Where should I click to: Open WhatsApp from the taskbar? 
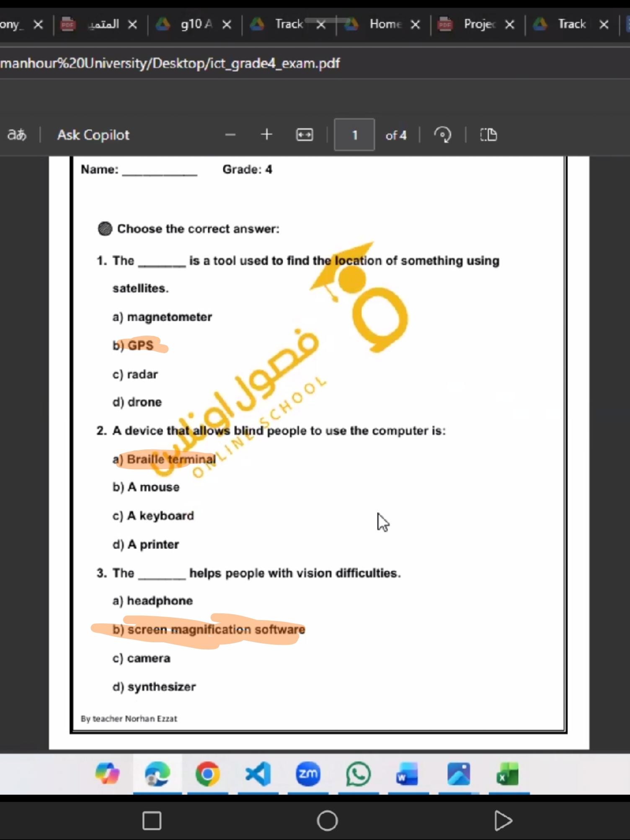pyautogui.click(x=358, y=774)
